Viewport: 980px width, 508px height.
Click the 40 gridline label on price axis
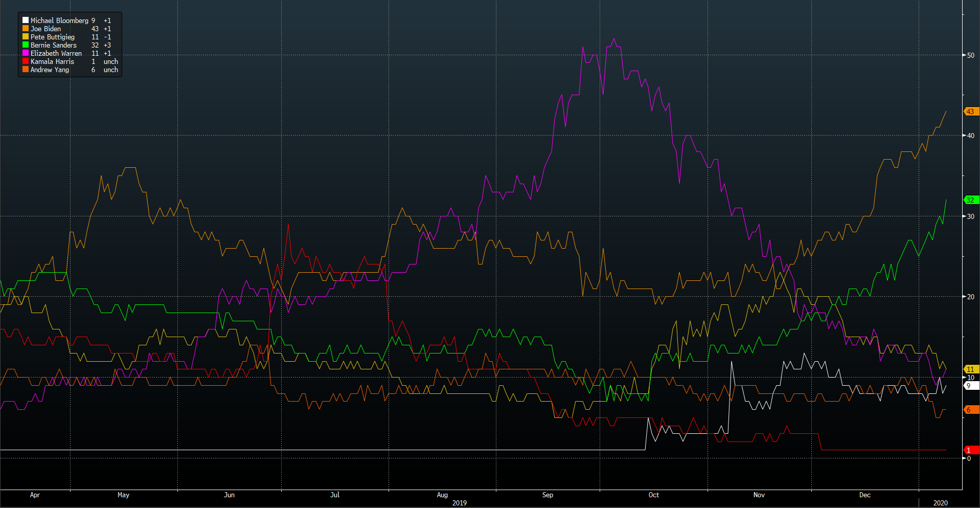[971, 136]
